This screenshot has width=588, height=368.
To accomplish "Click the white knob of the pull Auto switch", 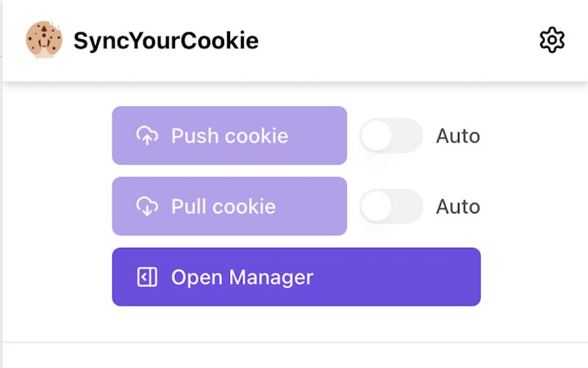I will (x=376, y=207).
